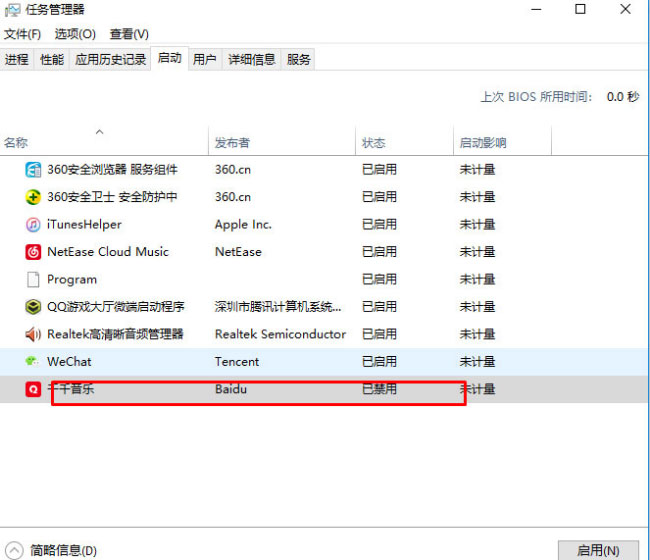The height and width of the screenshot is (560, 650).
Task: Click the 深圳市腾讯计算机系统 publisher cell
Action: [x=278, y=307]
